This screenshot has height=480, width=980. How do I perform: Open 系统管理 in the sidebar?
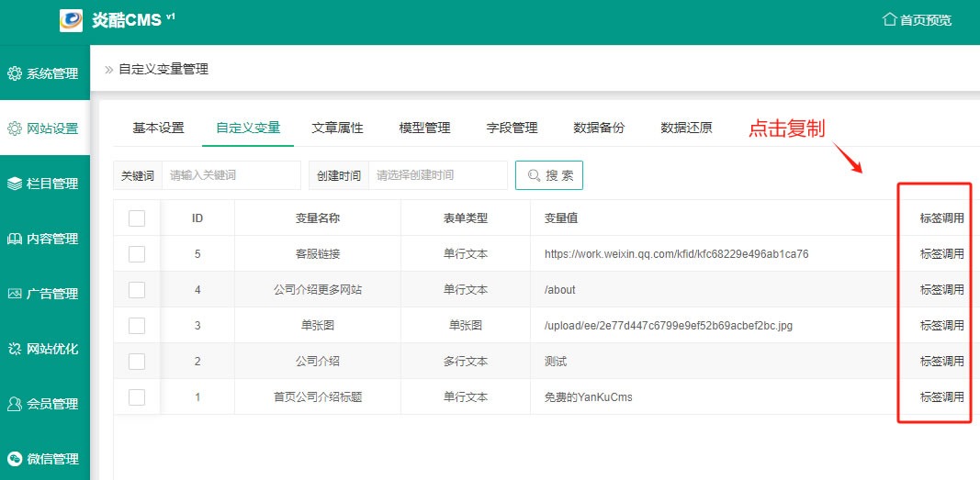coord(45,73)
